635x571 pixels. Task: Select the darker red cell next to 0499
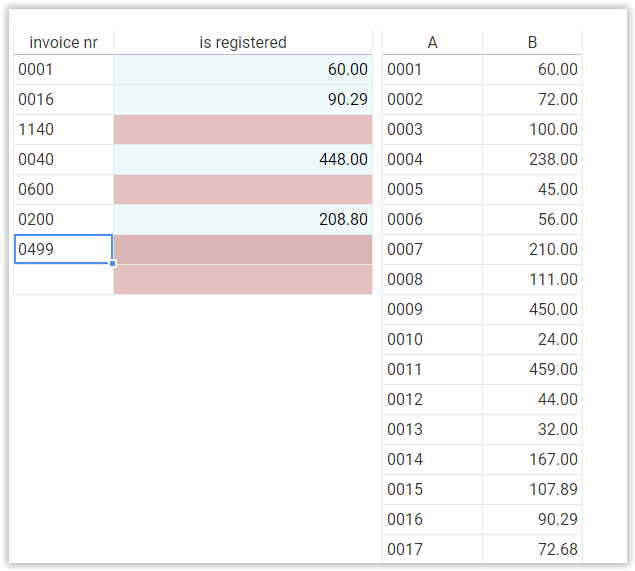pos(243,249)
